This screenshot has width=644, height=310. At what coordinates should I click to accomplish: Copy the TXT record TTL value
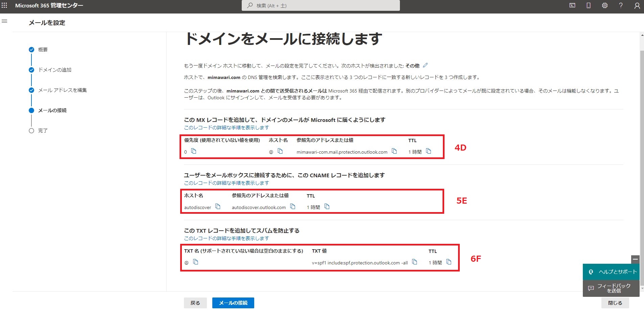click(x=449, y=262)
